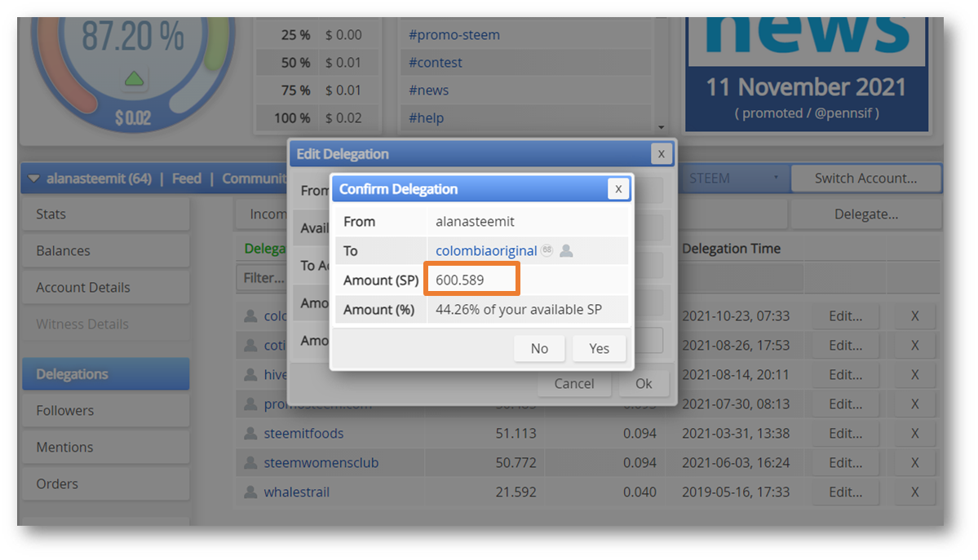Open the #promo-steem tag
978x560 pixels.
(x=454, y=35)
